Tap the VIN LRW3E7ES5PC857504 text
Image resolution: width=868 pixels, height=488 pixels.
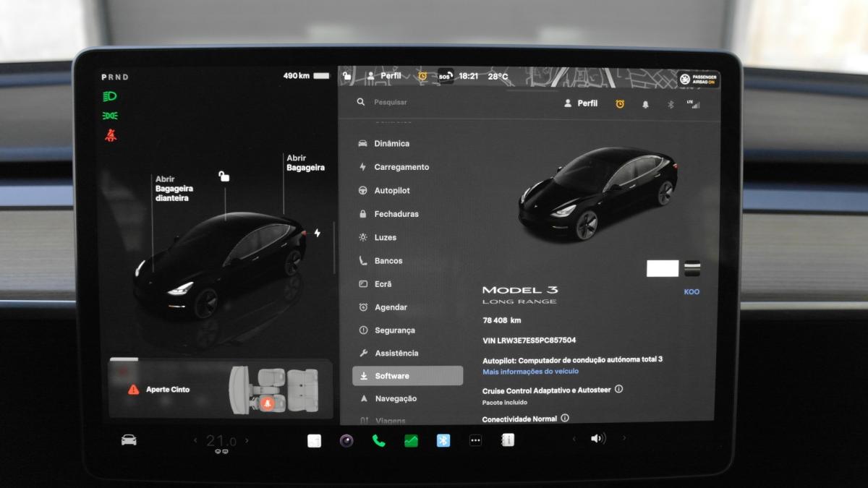[529, 341]
